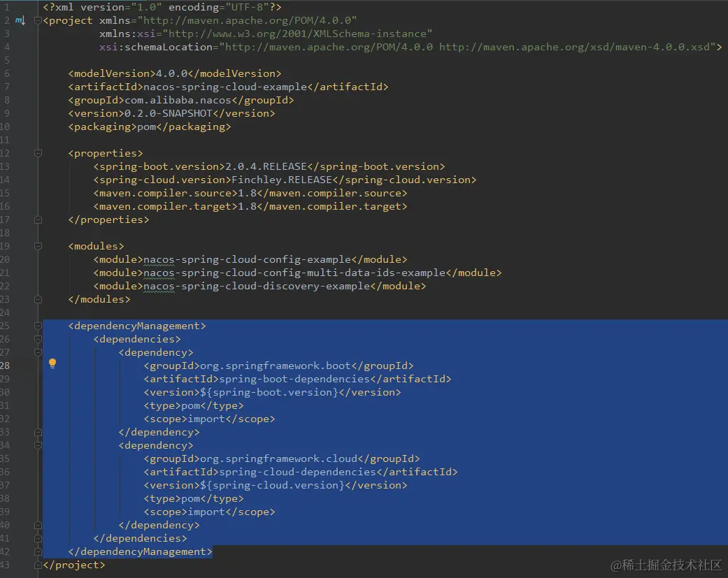Collapse the spring-cloud dependency fold marker
This screenshot has width=728, height=578.
click(x=38, y=445)
